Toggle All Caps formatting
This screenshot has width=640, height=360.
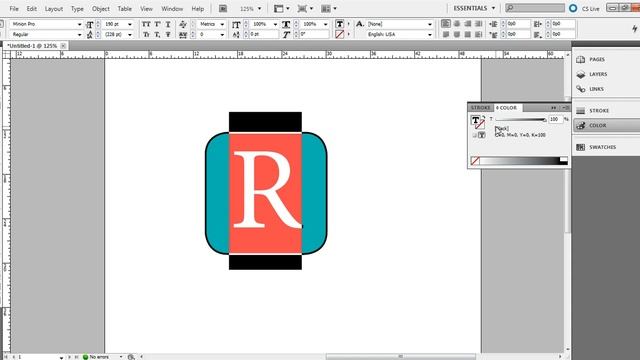pos(146,24)
